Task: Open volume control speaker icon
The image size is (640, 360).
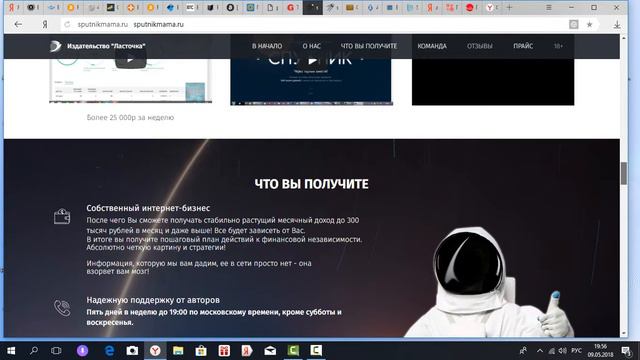Action: (562, 351)
